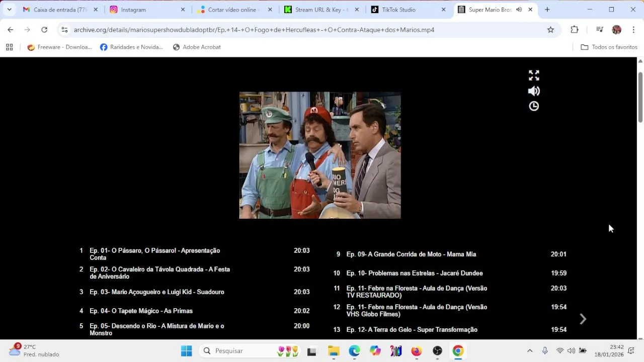
Task: Click the Pesquisar taskbar search box
Action: click(x=250, y=351)
